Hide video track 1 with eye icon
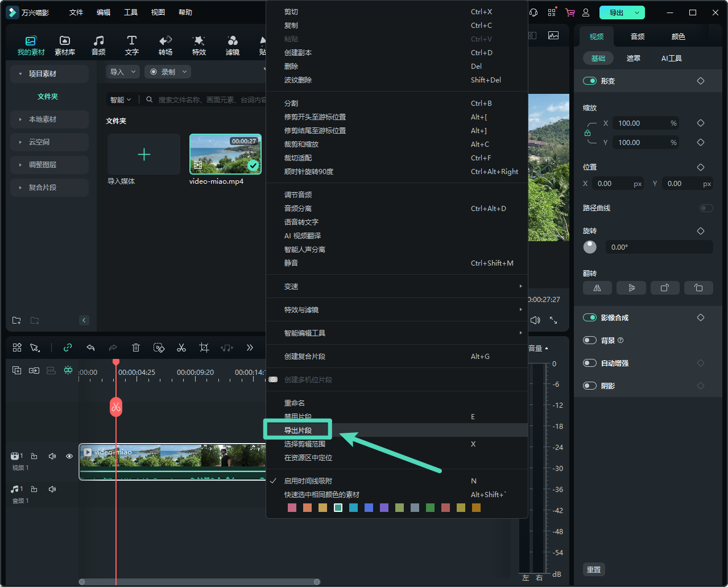 point(69,456)
